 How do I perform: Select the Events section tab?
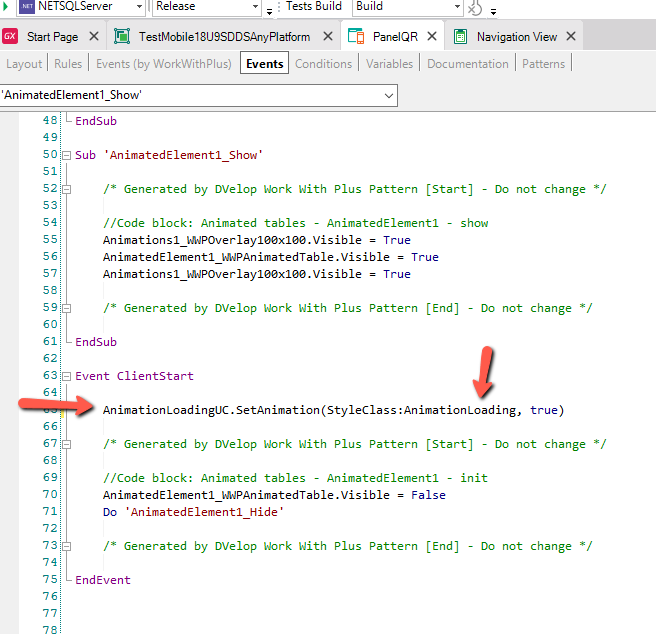pos(264,63)
